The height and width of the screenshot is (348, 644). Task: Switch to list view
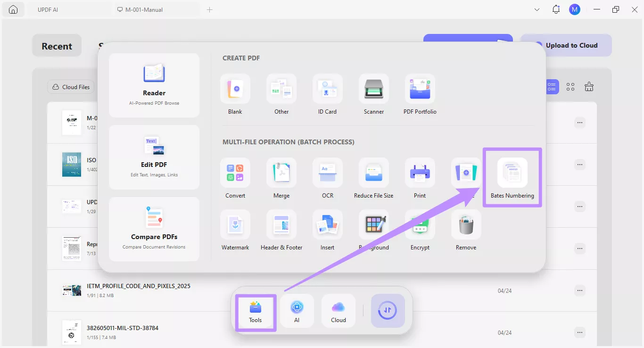(x=552, y=87)
